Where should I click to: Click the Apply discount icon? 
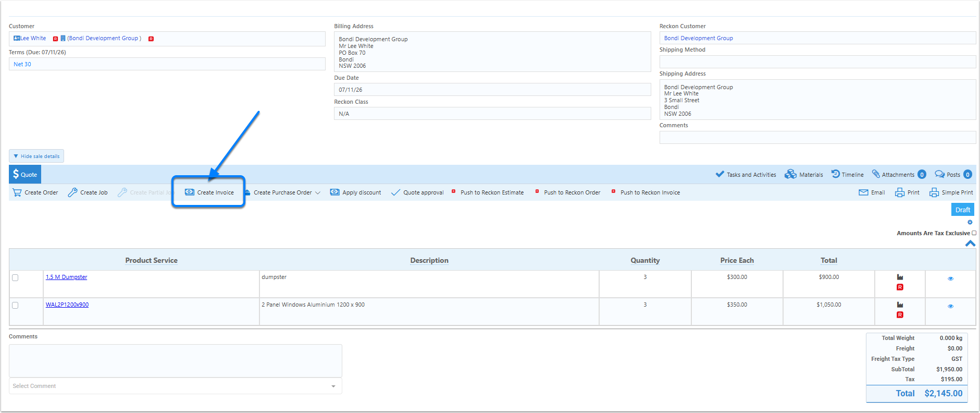click(335, 192)
